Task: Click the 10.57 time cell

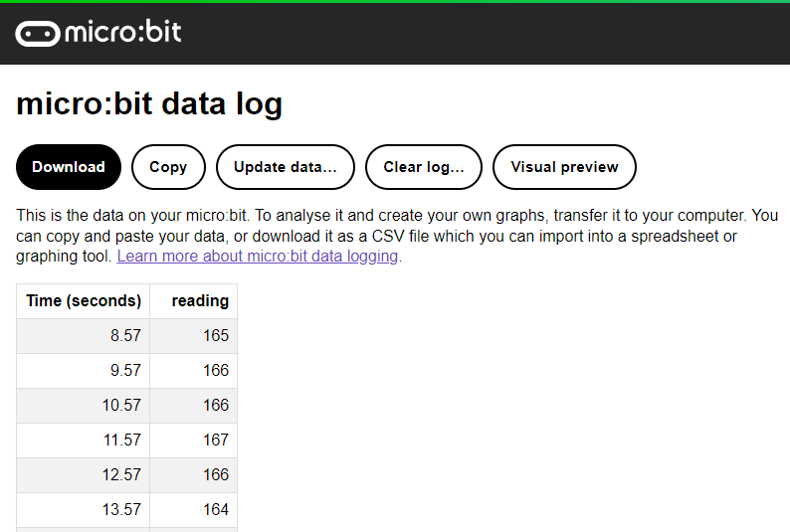Action: tap(84, 405)
